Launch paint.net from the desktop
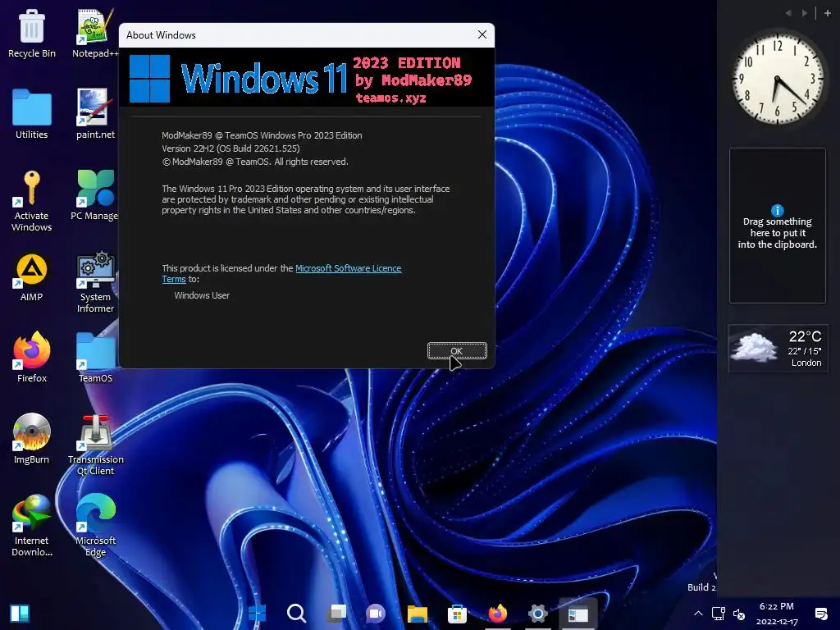 [x=95, y=113]
